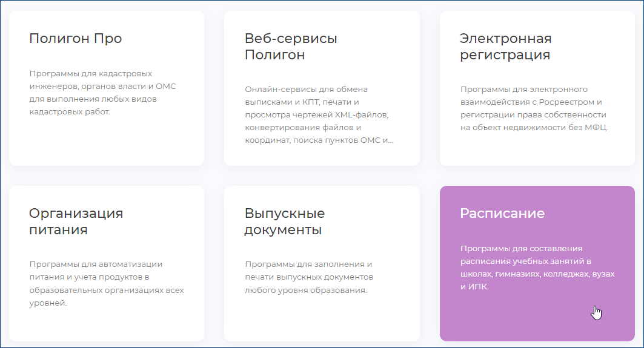Viewport: 644px width, 348px height.
Task: Select the Организация питания title
Action: pos(76,222)
